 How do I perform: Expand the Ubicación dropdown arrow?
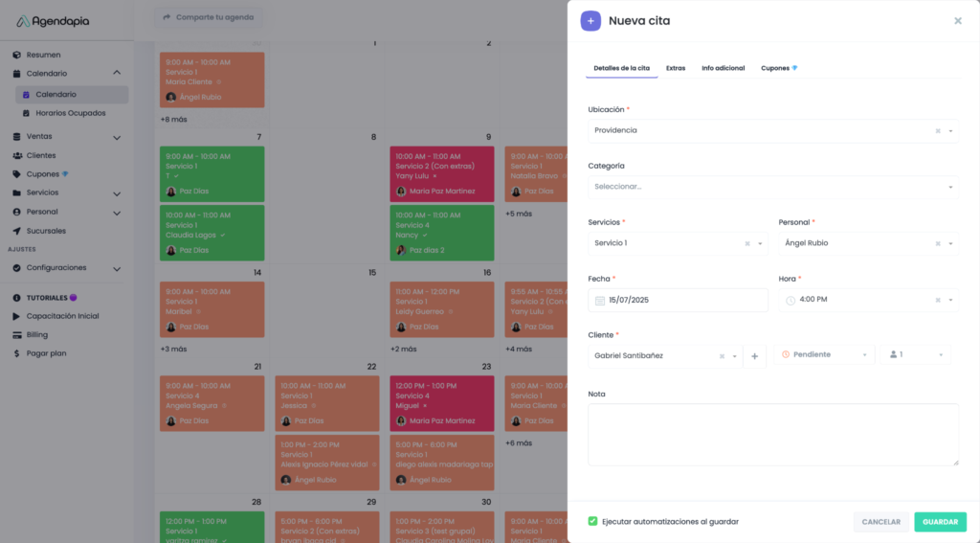click(950, 131)
